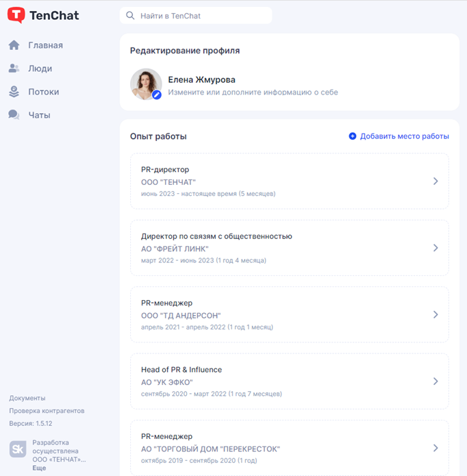
Task: Open Проверка контрагентов link
Action: pos(47,411)
